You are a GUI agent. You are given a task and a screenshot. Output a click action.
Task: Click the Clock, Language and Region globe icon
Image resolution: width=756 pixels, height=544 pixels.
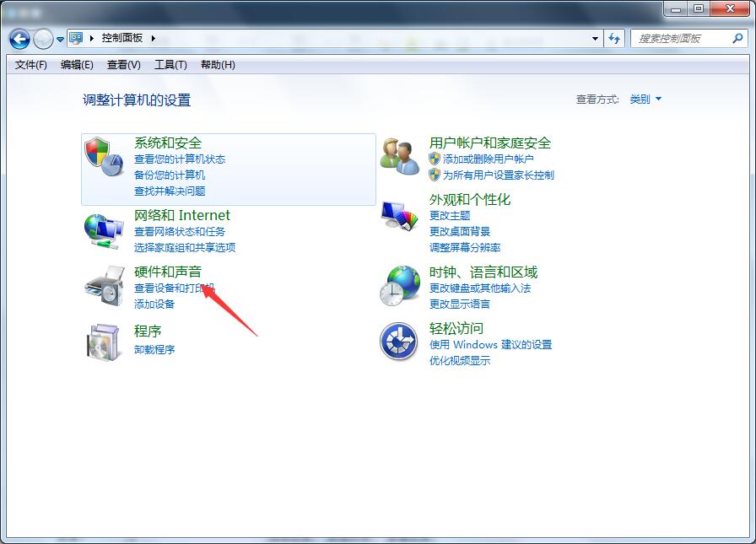[x=400, y=285]
